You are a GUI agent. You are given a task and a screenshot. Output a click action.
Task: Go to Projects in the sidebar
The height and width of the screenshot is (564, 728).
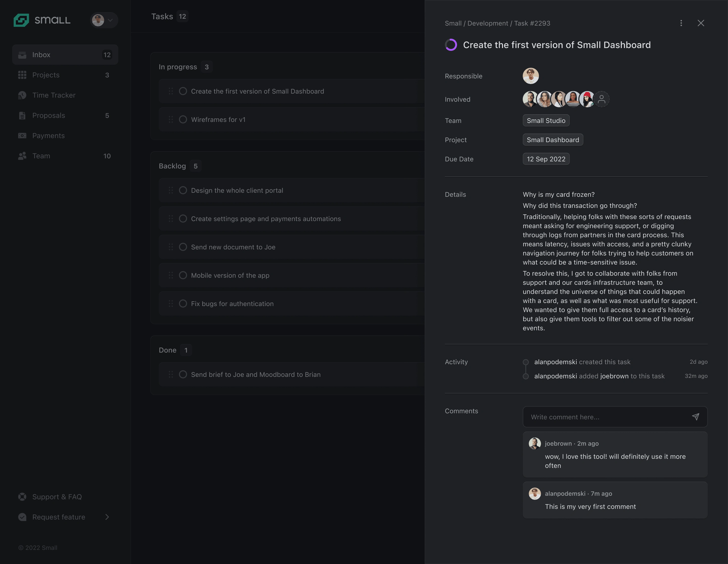coord(46,75)
